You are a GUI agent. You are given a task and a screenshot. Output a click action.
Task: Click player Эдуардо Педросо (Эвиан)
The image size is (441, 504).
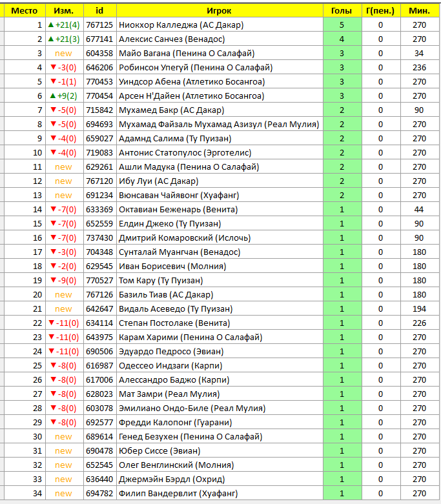point(171,351)
